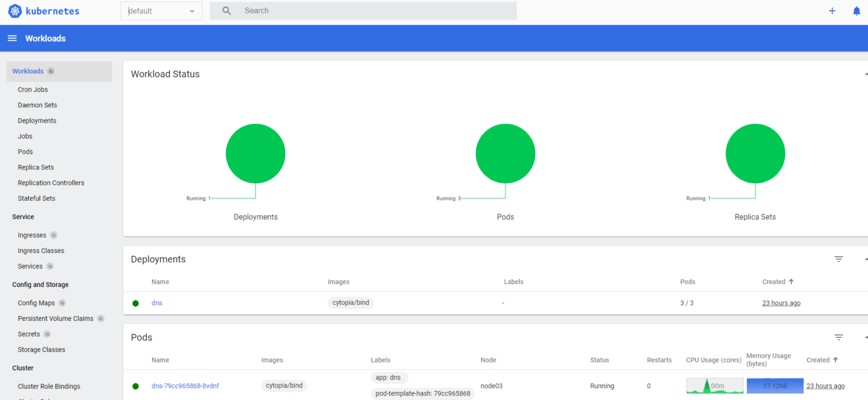Open Replication Controllers in the sidebar
This screenshot has width=868, height=400.
[51, 183]
